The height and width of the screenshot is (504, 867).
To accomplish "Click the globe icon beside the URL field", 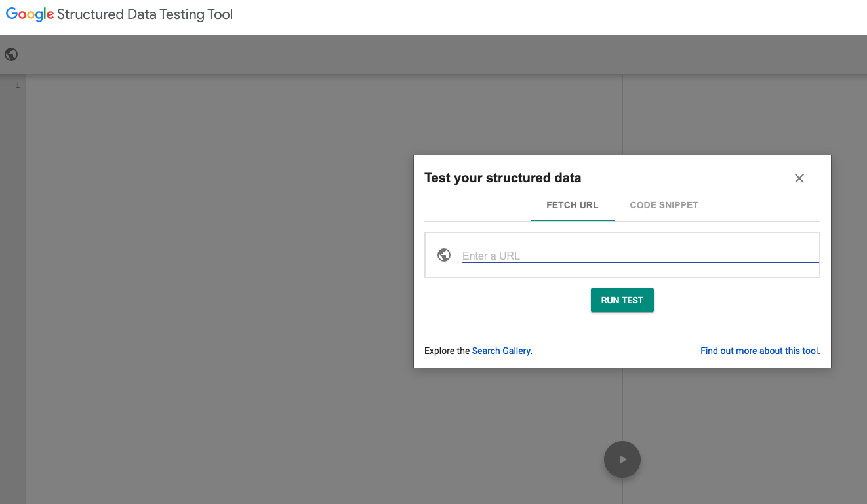I will (x=444, y=255).
